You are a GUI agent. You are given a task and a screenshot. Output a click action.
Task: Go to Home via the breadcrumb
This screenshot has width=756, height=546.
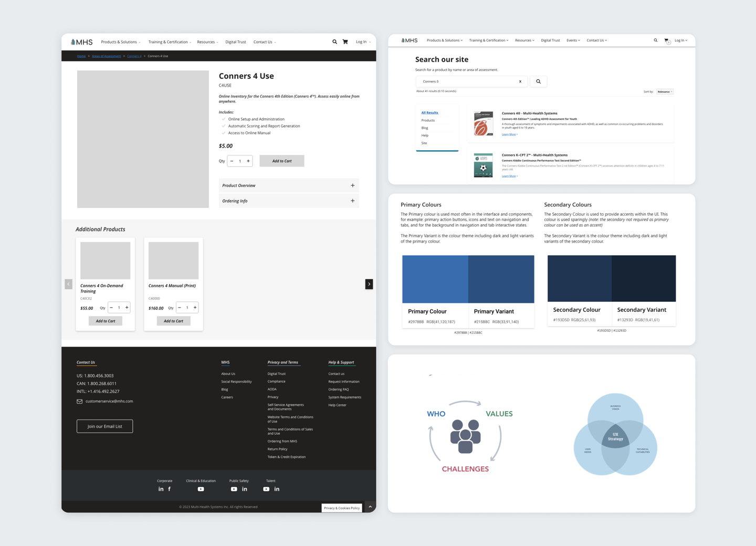pyautogui.click(x=81, y=56)
